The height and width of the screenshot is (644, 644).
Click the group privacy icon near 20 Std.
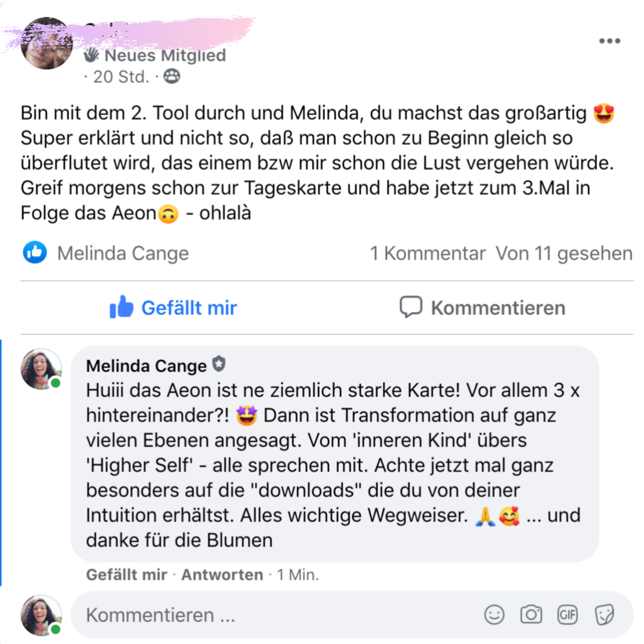[x=172, y=76]
